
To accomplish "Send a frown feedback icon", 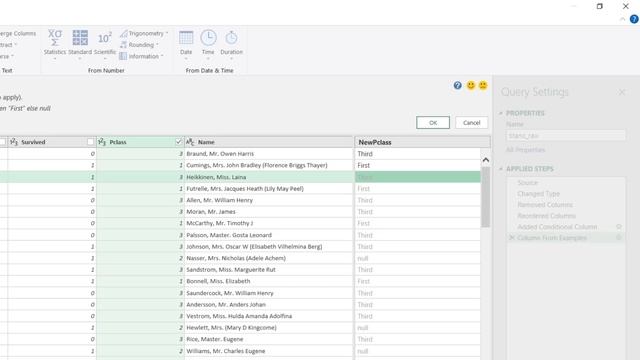I will click(x=483, y=85).
